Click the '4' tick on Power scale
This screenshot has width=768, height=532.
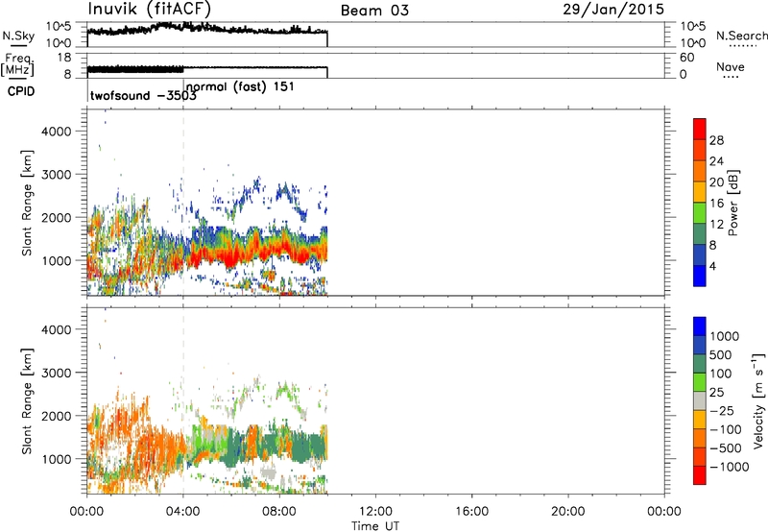[713, 266]
